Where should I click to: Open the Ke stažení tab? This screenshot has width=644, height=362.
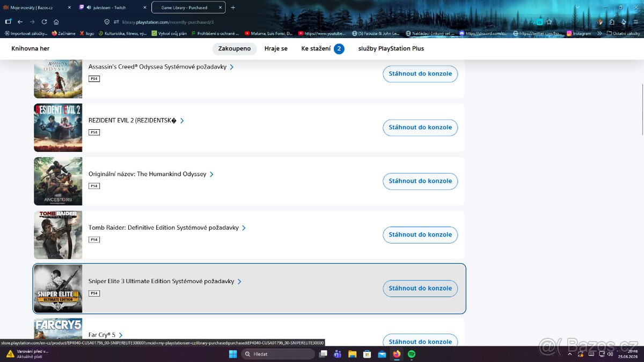(x=323, y=49)
